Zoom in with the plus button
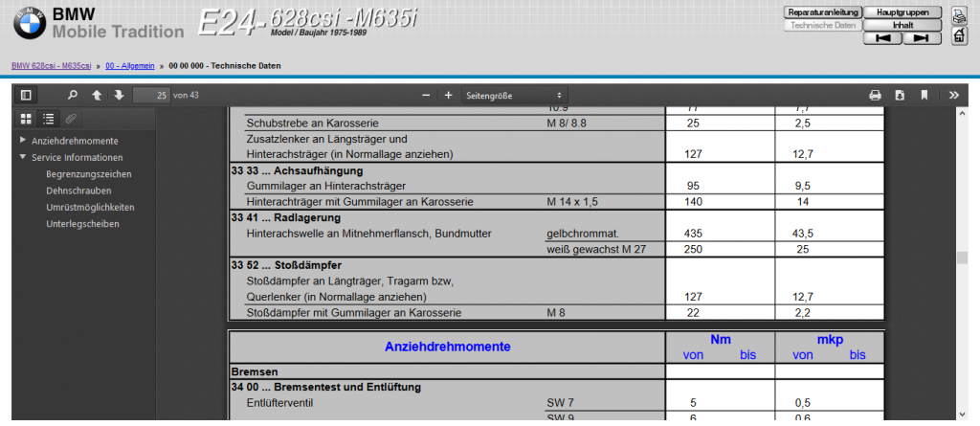Screen dimensions: 980x426 pos(448,95)
